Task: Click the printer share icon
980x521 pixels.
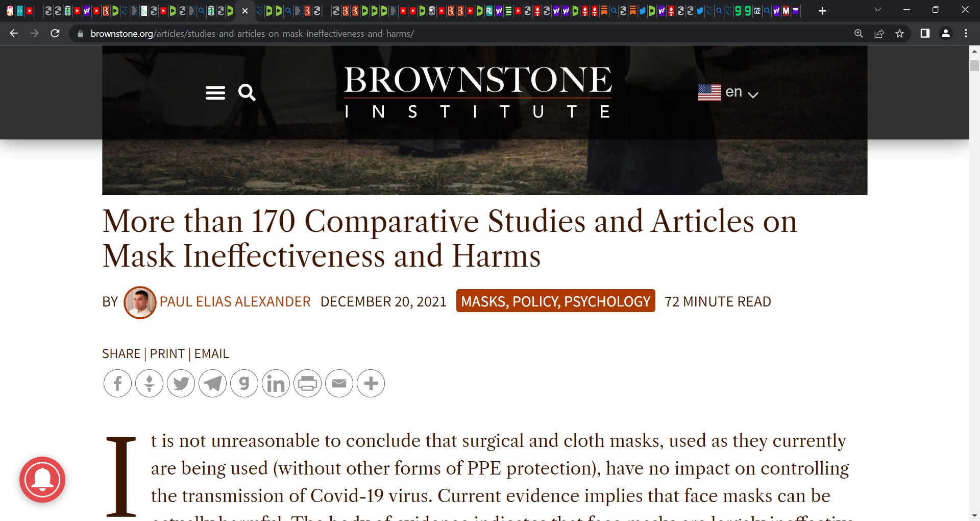Action: (x=307, y=383)
